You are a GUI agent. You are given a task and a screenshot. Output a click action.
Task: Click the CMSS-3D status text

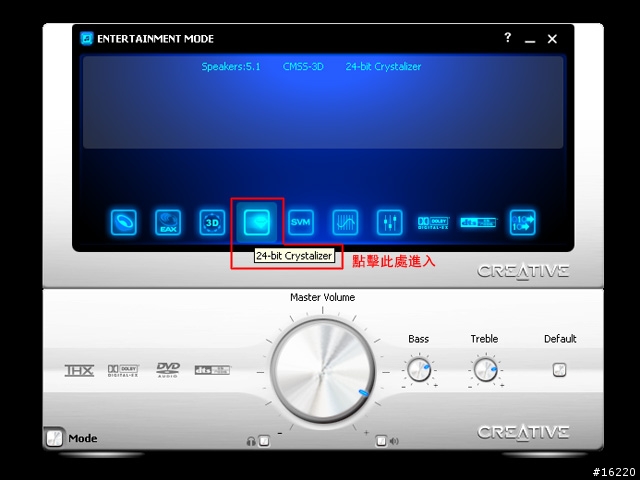click(303, 67)
